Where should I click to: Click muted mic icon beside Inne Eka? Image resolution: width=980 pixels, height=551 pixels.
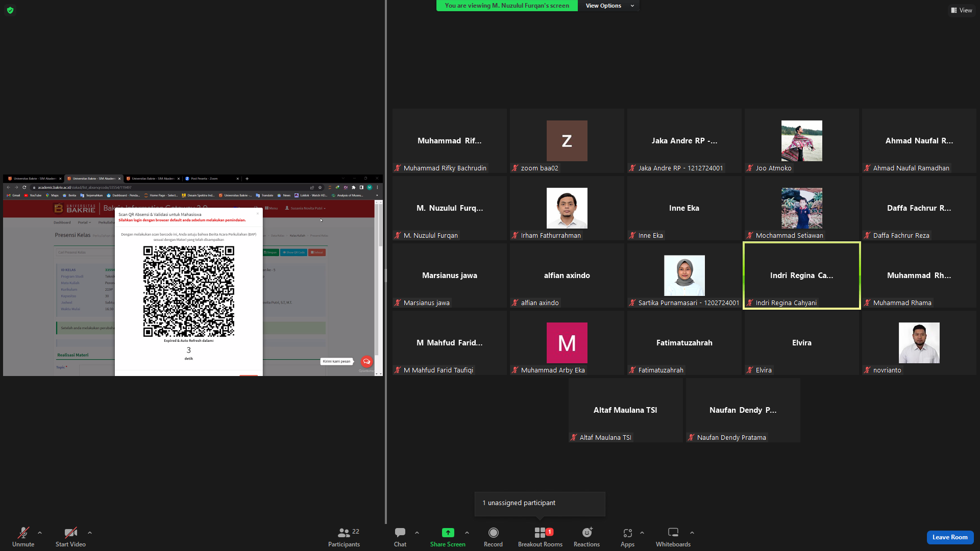(632, 236)
